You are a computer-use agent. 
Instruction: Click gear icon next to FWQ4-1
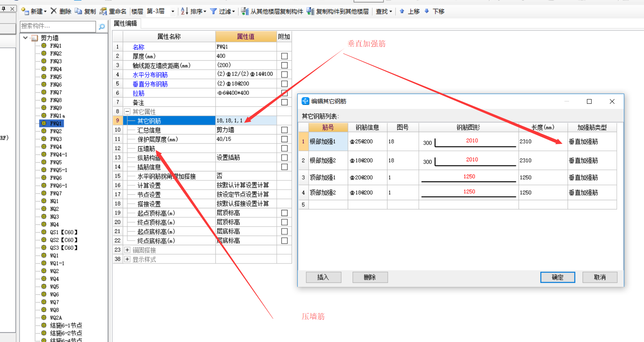tap(44, 154)
